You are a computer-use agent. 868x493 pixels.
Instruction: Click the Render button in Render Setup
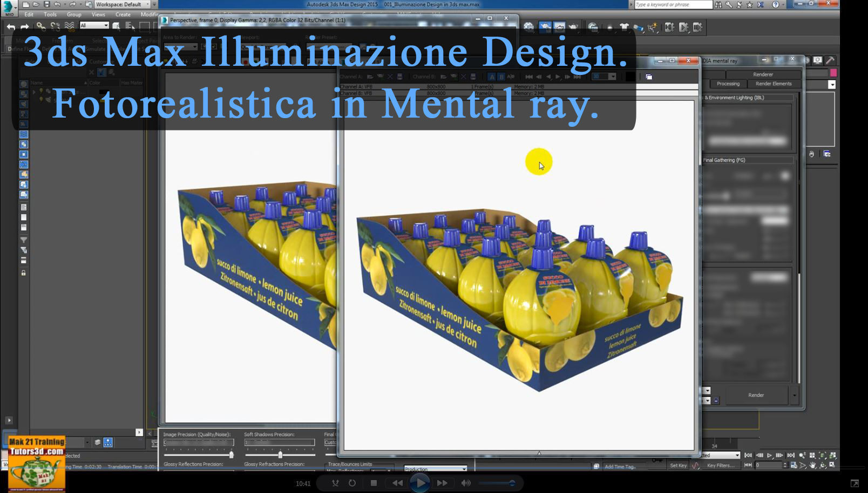pyautogui.click(x=756, y=395)
